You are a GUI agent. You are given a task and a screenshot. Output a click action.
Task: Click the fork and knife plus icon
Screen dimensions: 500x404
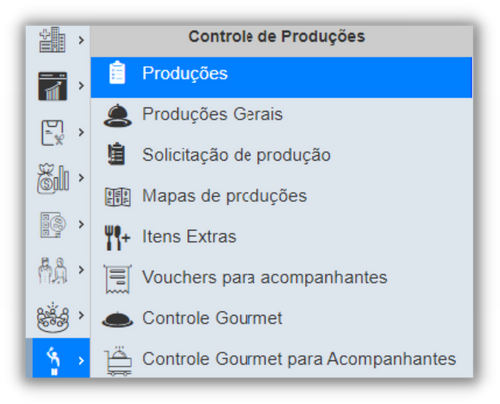pos(117,238)
